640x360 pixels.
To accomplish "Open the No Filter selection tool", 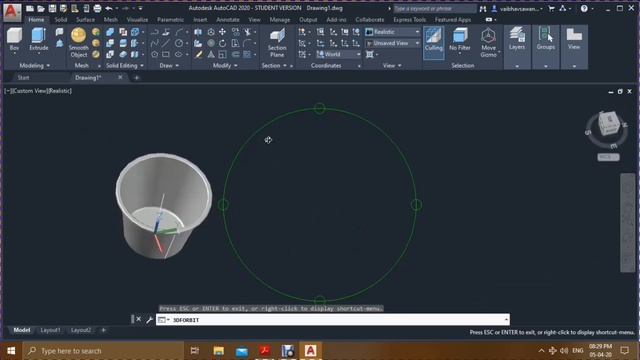I will 460,40.
